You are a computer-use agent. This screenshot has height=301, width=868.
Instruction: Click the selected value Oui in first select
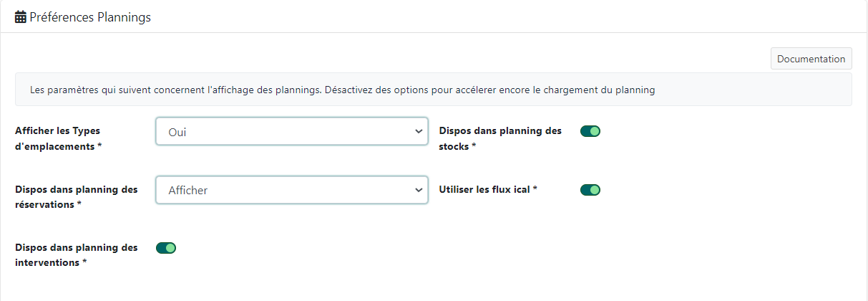177,132
